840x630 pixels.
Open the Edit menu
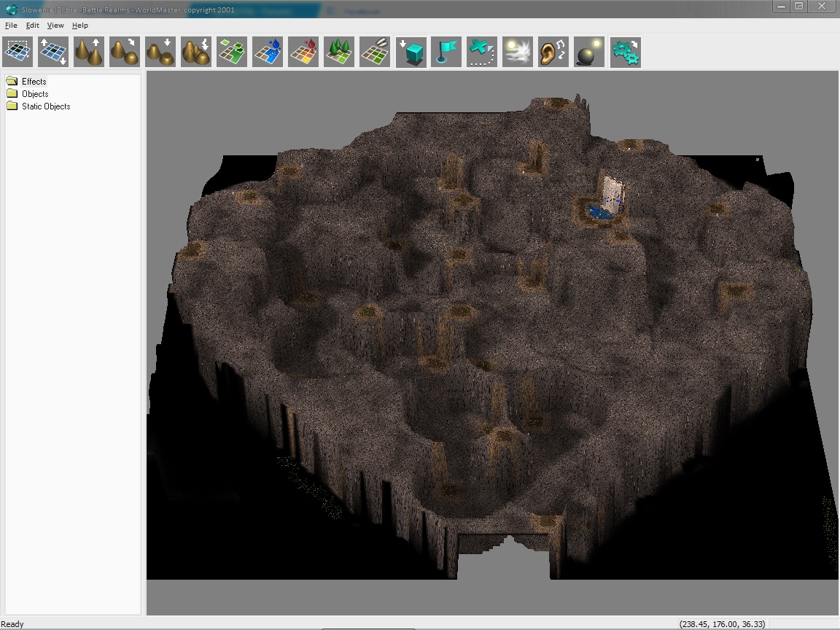click(x=33, y=26)
